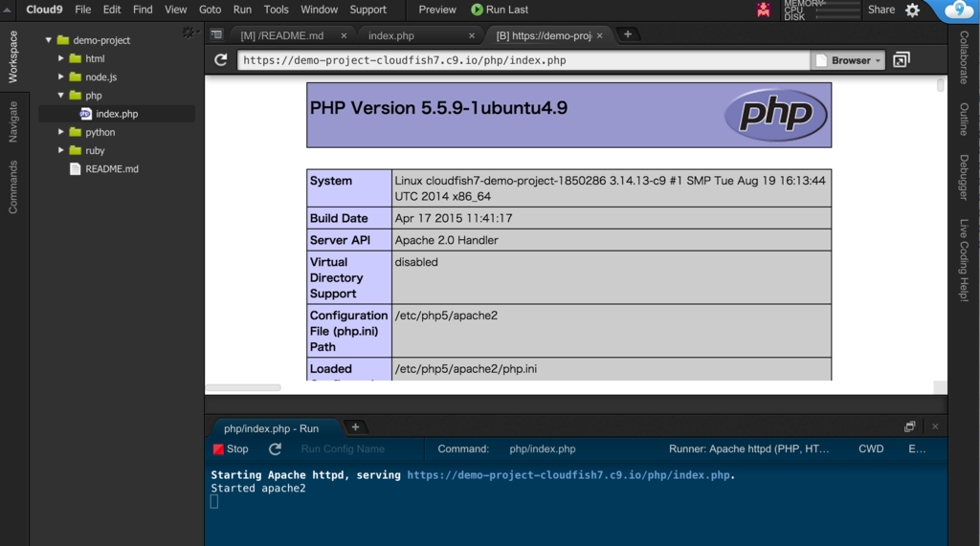Click the memory CPU disk stats meter
This screenshot has height=546, width=980.
pyautogui.click(x=822, y=10)
